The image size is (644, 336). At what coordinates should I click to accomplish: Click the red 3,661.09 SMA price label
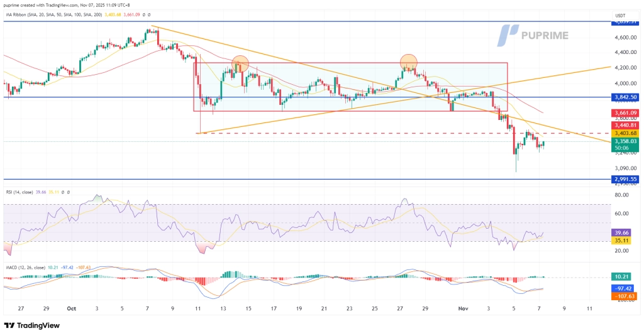pyautogui.click(x=625, y=113)
